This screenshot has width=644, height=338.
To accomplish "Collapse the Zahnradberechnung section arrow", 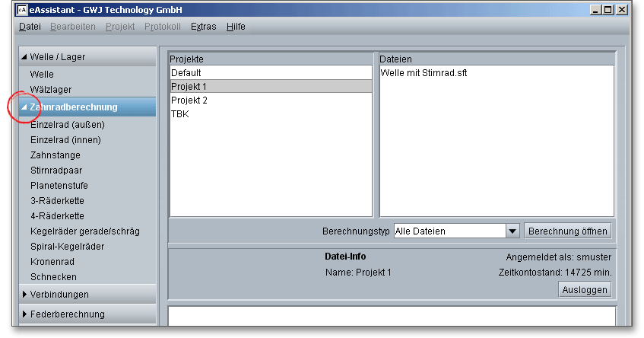I will click(x=24, y=107).
